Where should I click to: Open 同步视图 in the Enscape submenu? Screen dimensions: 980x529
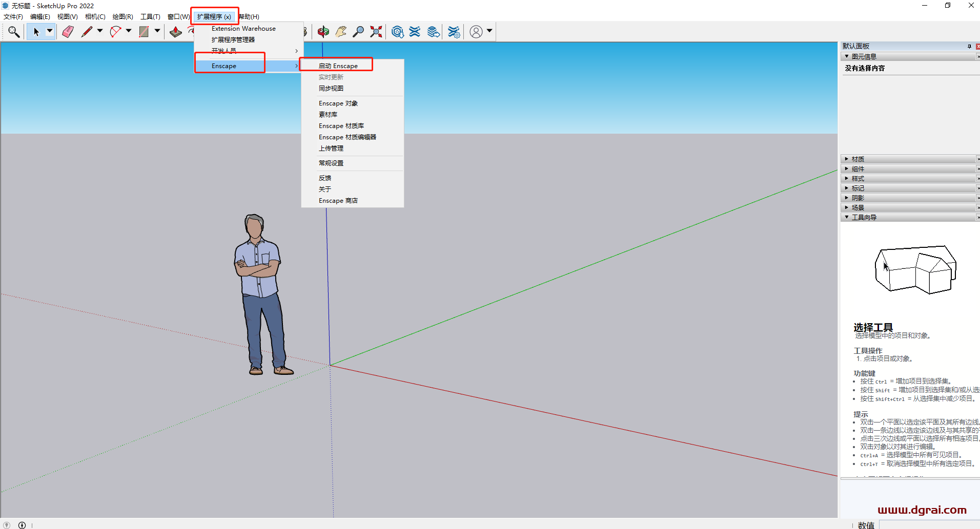[x=331, y=88]
